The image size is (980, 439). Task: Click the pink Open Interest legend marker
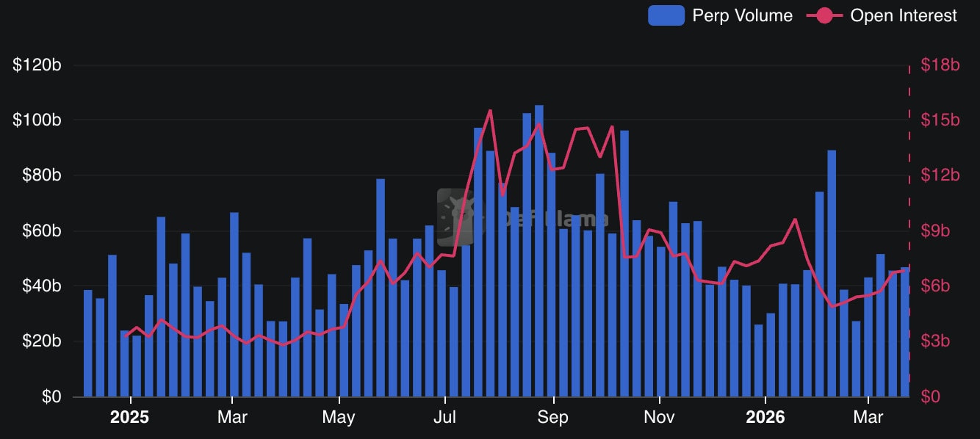[824, 15]
